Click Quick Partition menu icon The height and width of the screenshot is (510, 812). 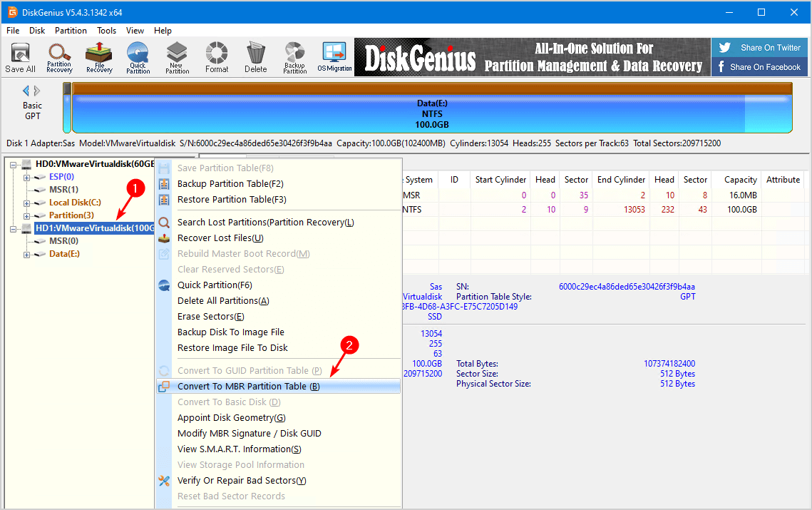pos(164,285)
